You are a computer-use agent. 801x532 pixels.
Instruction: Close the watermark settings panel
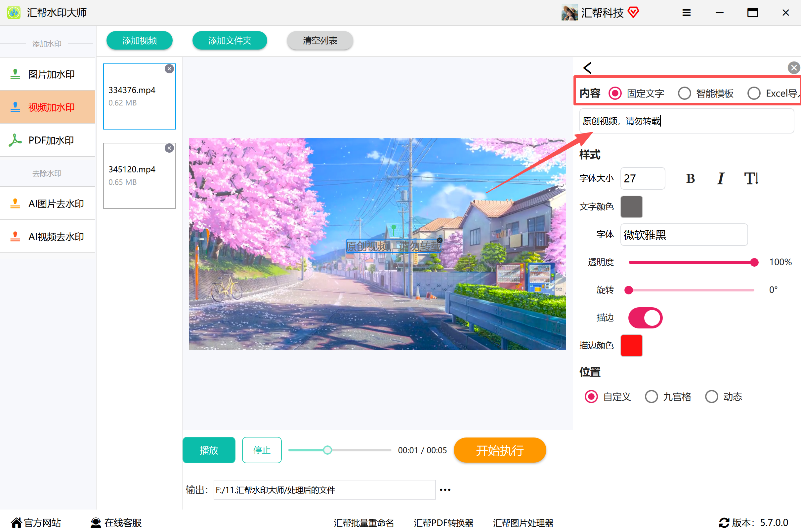point(793,68)
